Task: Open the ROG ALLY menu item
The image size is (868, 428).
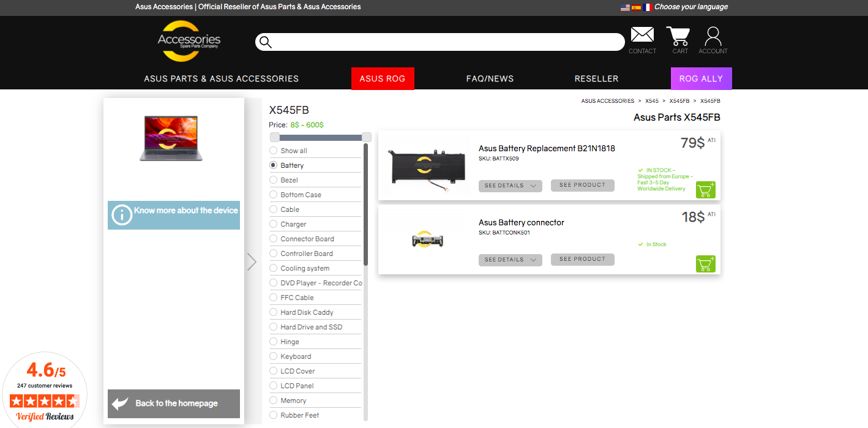Action: click(x=701, y=78)
